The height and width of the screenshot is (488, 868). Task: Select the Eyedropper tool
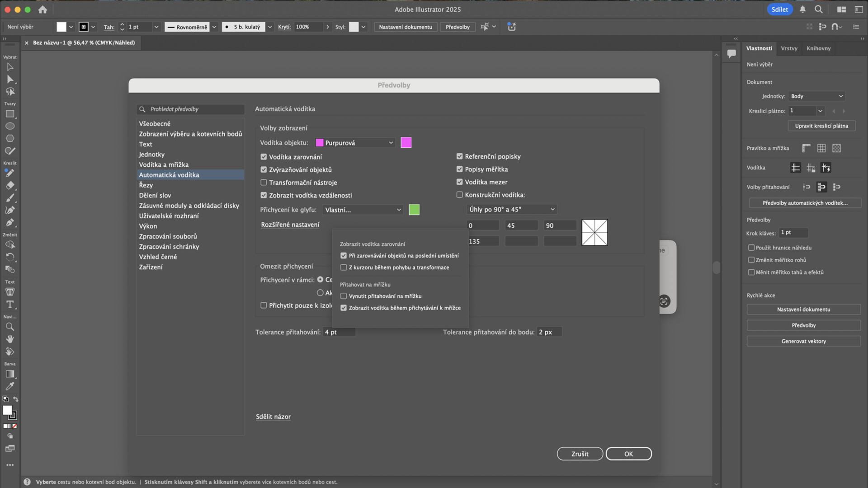(10, 386)
